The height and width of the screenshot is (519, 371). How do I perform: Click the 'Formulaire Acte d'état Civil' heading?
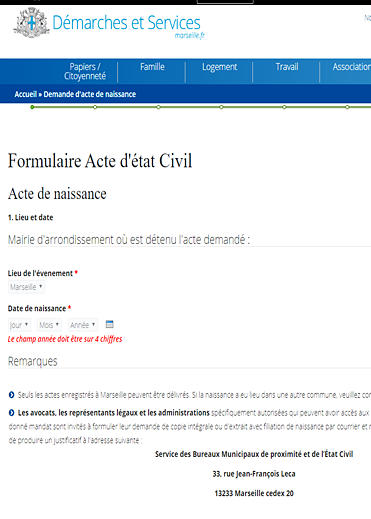[x=100, y=161]
